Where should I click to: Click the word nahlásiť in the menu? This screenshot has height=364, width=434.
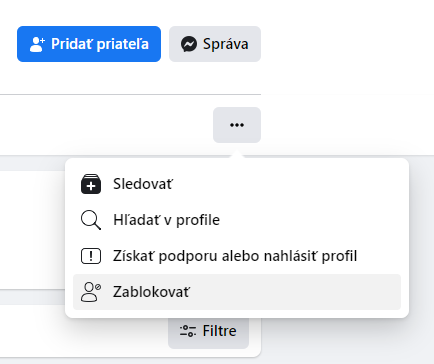click(x=291, y=256)
